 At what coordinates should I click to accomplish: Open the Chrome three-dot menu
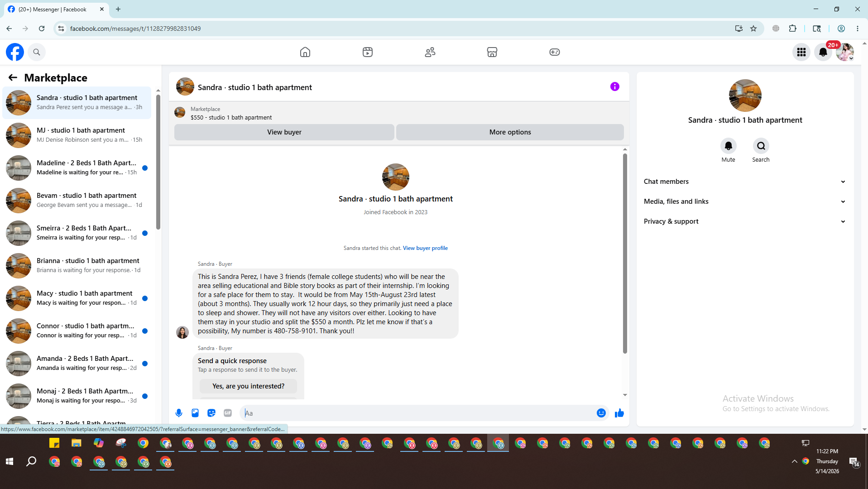click(858, 29)
